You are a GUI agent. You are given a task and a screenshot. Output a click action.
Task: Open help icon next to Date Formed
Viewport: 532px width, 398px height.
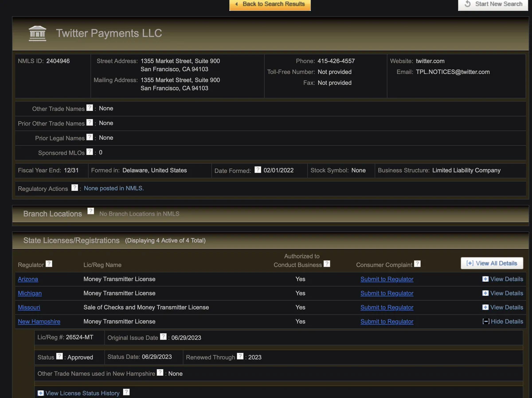click(258, 169)
